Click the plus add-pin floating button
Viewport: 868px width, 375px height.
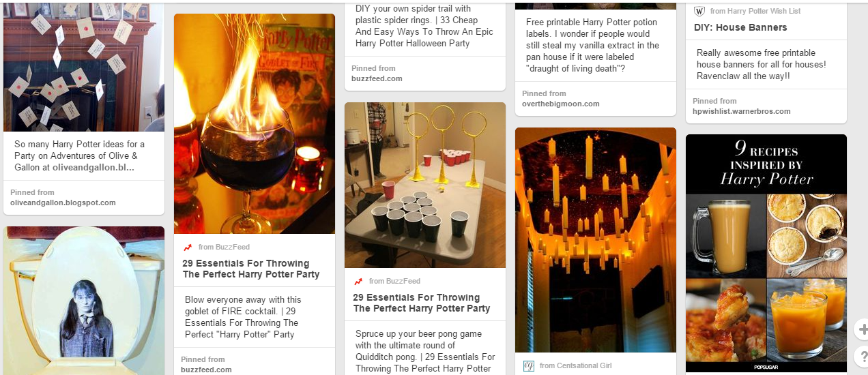(x=863, y=330)
